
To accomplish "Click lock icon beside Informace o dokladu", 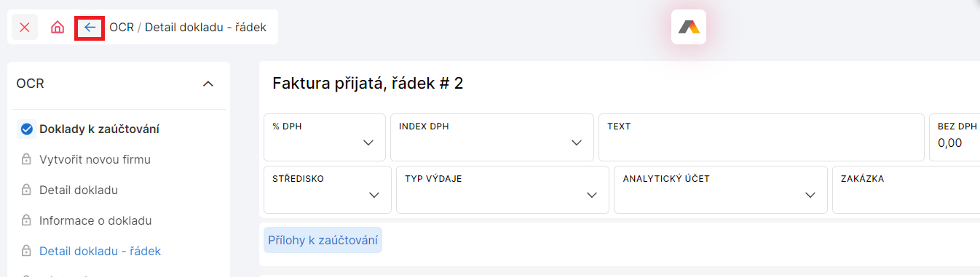I will point(27,220).
